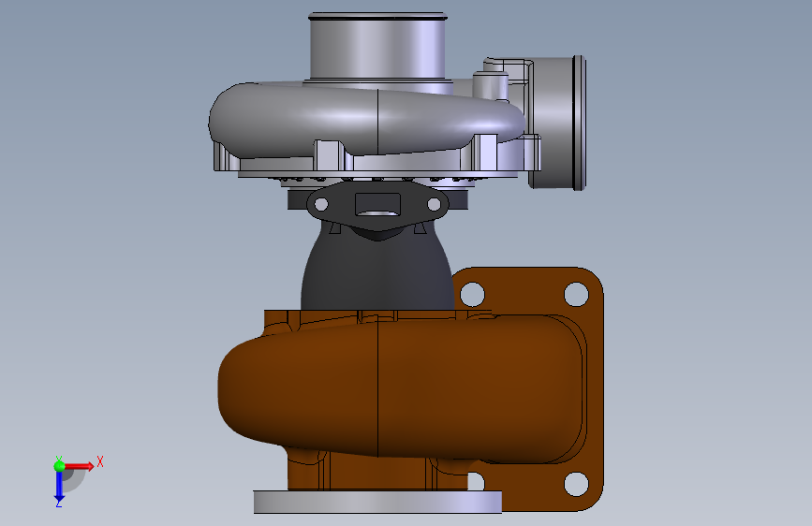Click the upper-left bolt hole of turbine flange
Image resolution: width=812 pixels, height=526 pixels.
[x=472, y=294]
